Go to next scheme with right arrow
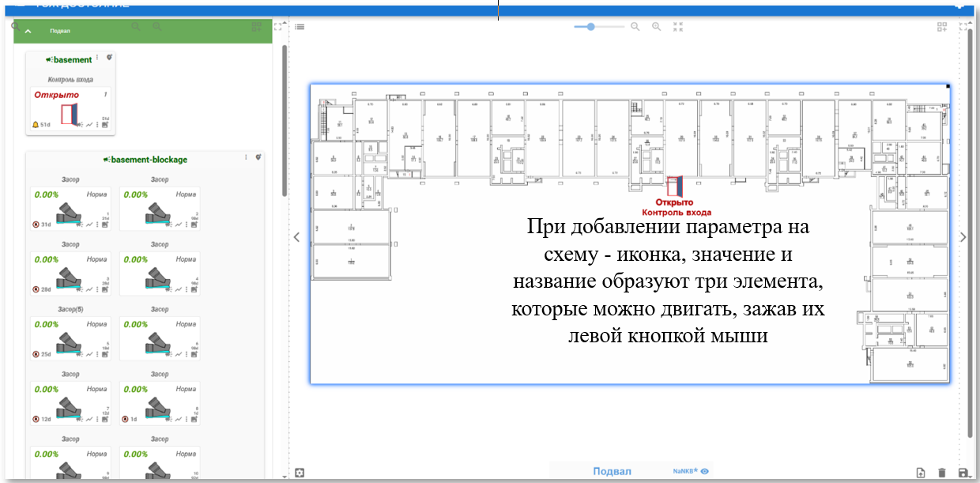The height and width of the screenshot is (483, 980). [963, 236]
